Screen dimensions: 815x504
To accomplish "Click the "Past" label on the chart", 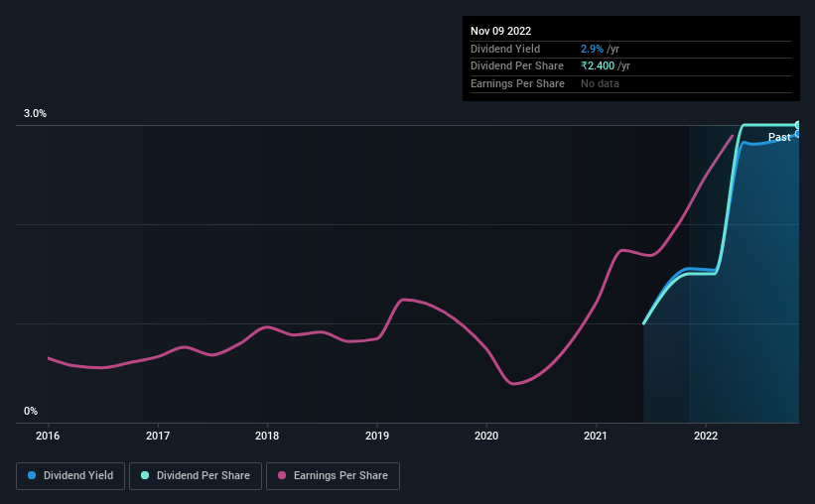I will [779, 137].
